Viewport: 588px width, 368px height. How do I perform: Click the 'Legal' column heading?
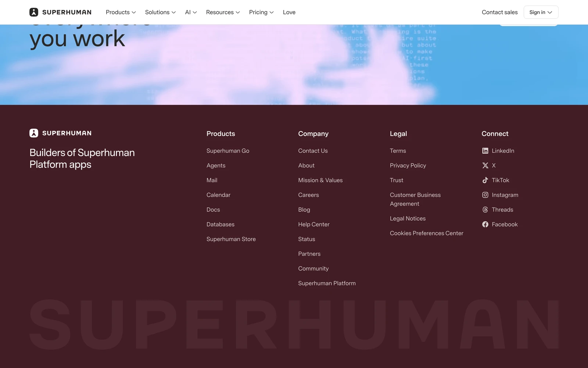398,134
